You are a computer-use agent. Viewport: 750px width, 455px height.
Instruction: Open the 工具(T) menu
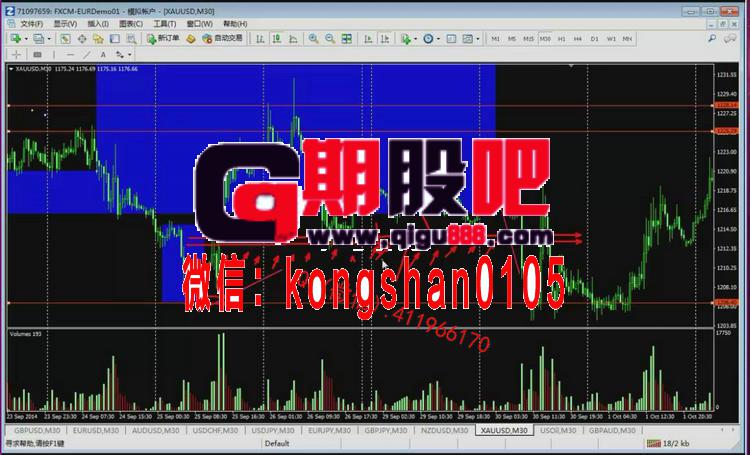(164, 24)
